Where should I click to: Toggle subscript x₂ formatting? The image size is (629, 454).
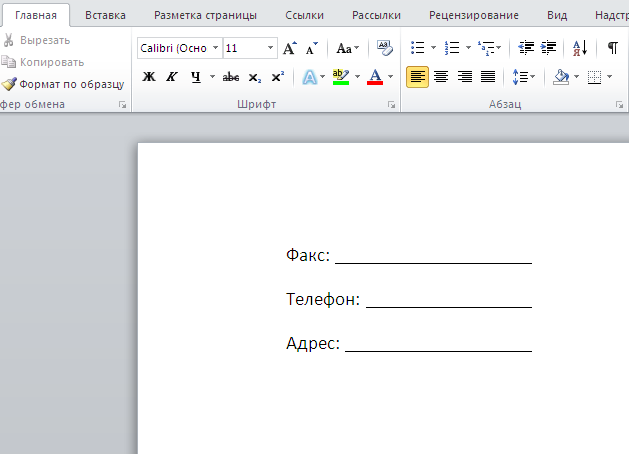point(254,77)
